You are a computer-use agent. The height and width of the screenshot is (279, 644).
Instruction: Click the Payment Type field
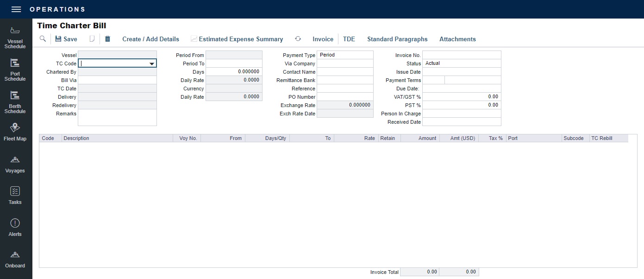[x=345, y=55]
